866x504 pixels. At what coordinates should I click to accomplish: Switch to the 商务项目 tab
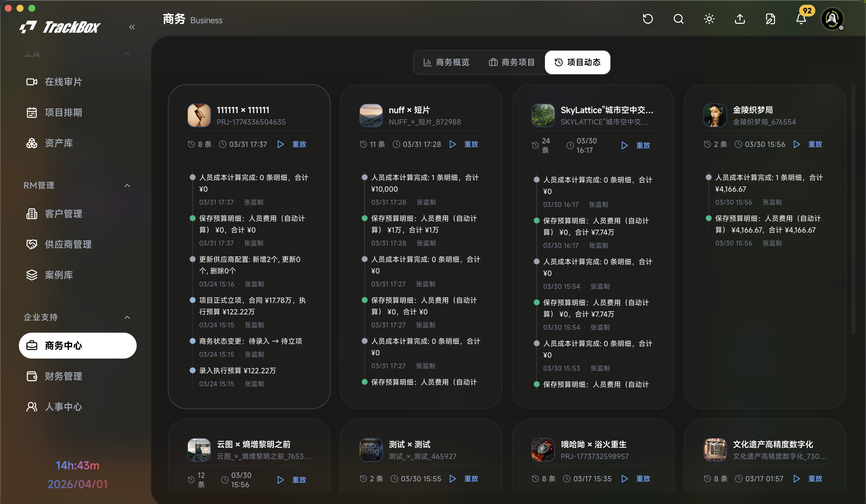(512, 62)
